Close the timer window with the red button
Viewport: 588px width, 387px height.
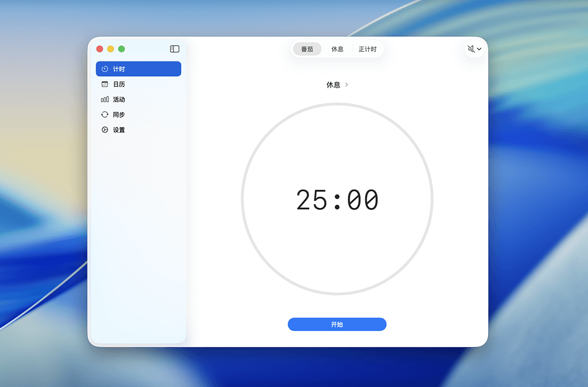click(99, 49)
